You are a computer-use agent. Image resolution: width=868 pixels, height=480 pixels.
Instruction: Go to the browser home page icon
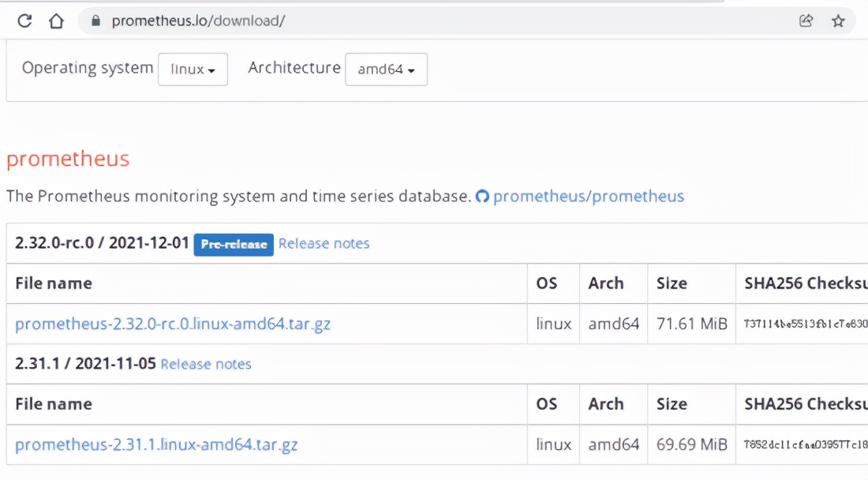[56, 21]
